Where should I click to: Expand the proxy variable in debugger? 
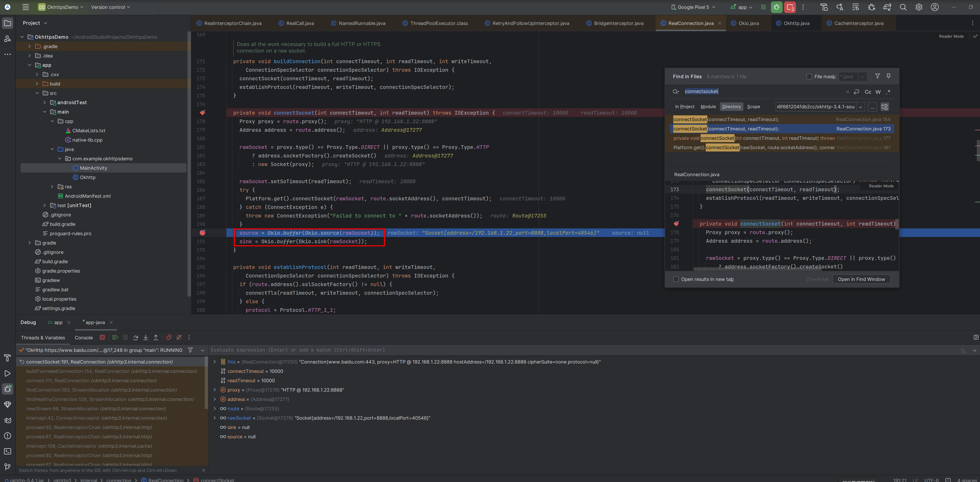215,390
